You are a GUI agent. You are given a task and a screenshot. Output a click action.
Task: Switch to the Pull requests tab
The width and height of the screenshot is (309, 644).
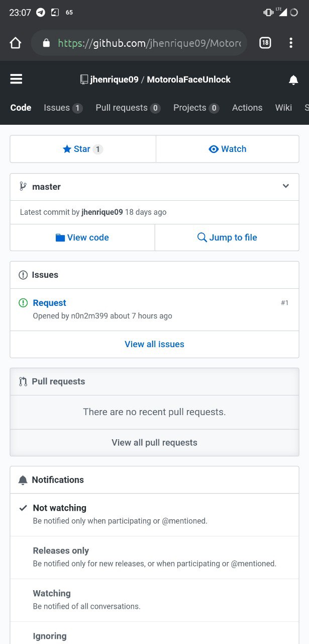pos(128,108)
